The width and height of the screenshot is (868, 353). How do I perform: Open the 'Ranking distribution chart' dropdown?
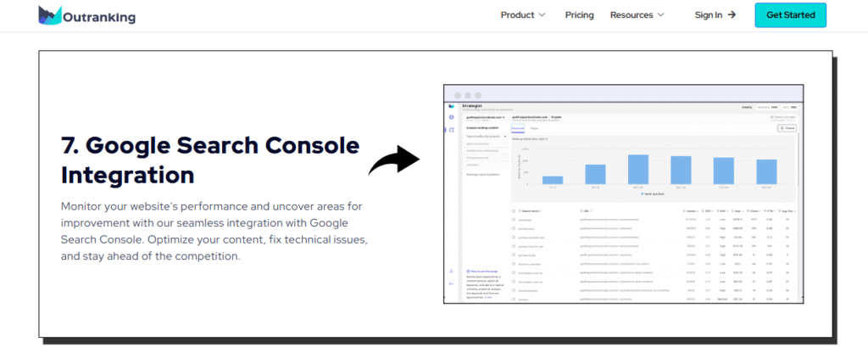[530, 138]
